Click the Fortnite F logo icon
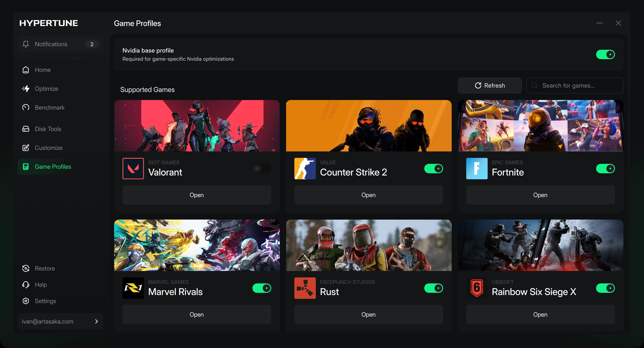The width and height of the screenshot is (644, 348). pyautogui.click(x=477, y=169)
